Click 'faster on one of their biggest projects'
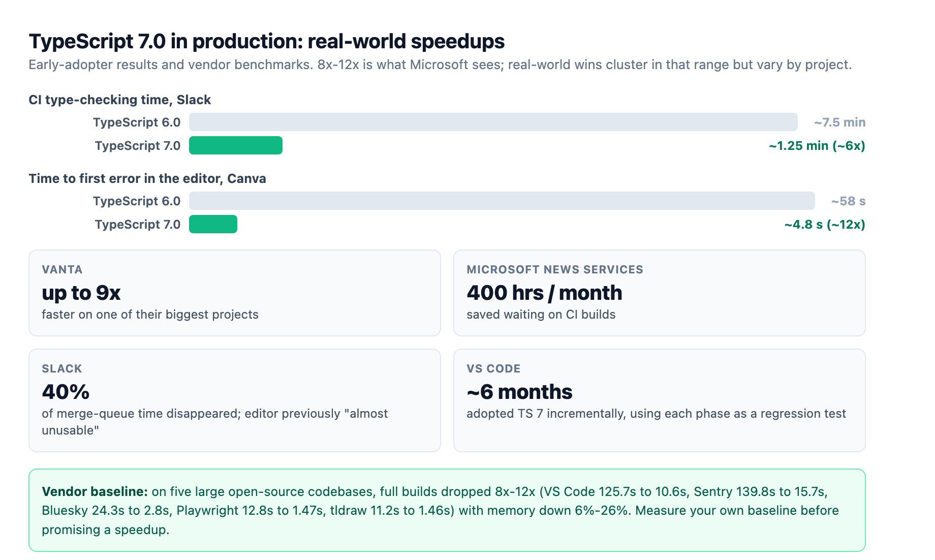This screenshot has width=935, height=560. (x=150, y=315)
